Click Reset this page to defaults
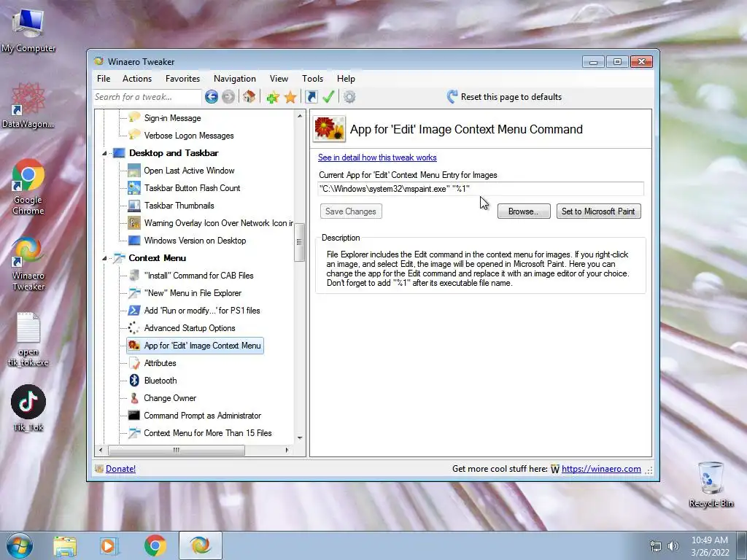Viewport: 747px width, 560px height. point(504,97)
